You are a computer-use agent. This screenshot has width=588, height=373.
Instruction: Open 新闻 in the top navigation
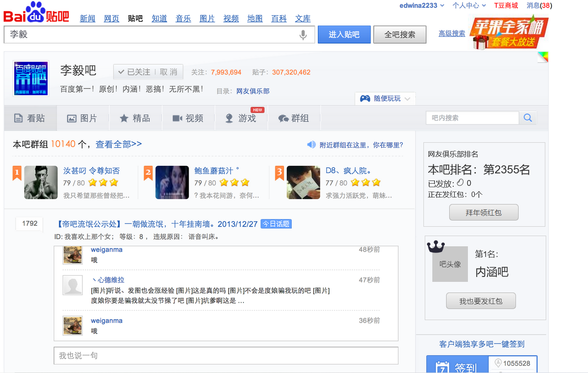click(88, 19)
